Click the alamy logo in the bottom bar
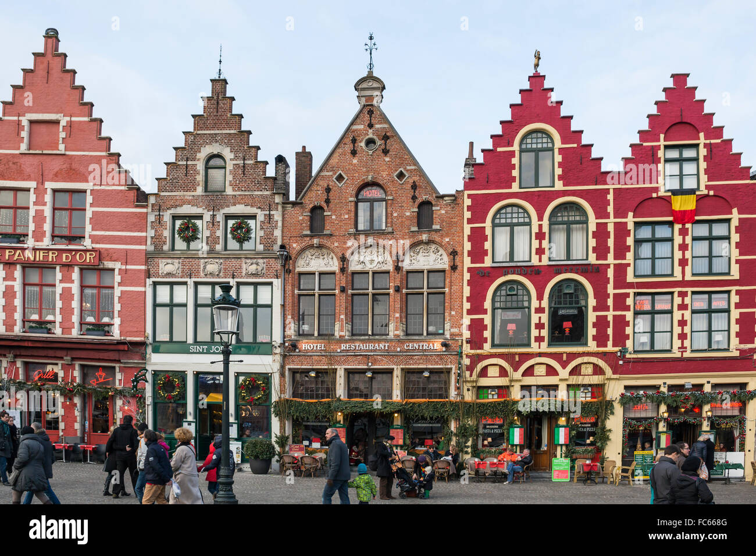Image resolution: width=756 pixels, height=556 pixels. 59,530
